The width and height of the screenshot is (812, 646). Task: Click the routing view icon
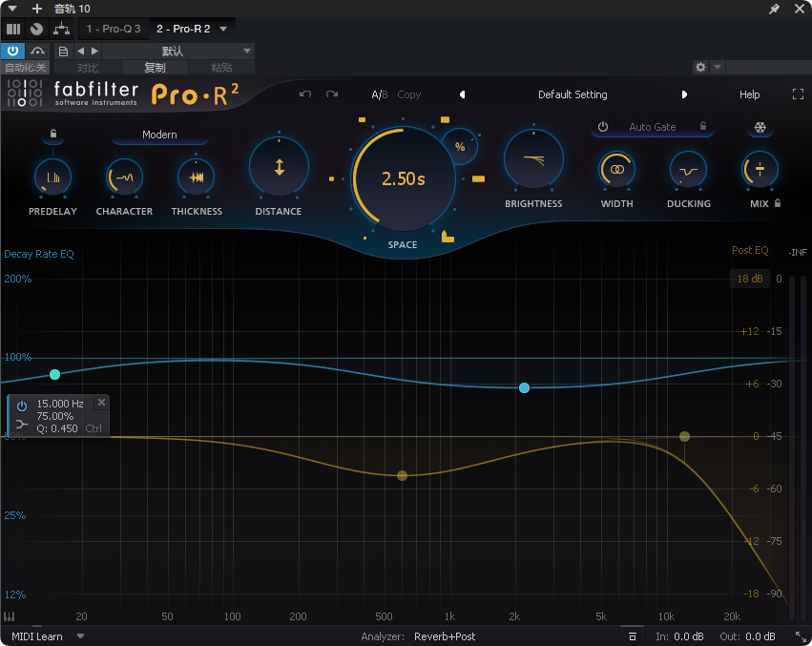(61, 29)
